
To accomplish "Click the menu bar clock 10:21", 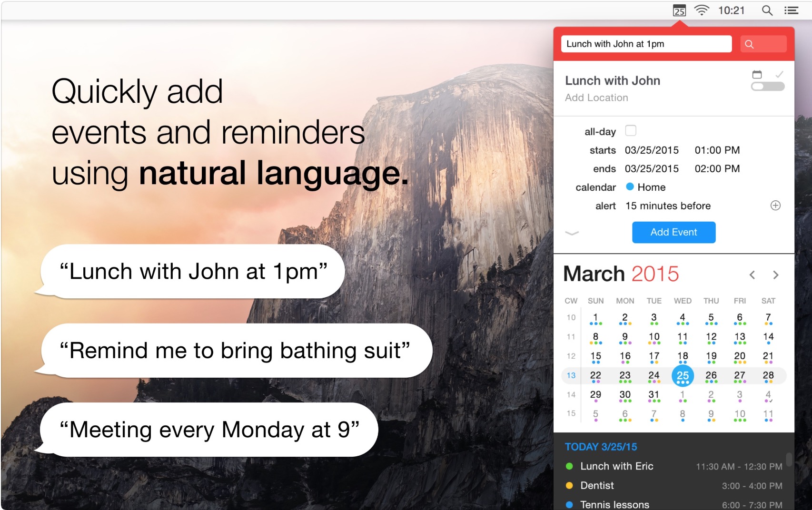I will click(731, 10).
